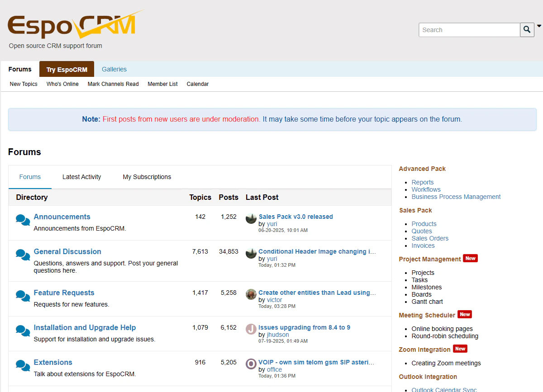Open the Member List page
This screenshot has width=543, height=392.
click(x=162, y=84)
